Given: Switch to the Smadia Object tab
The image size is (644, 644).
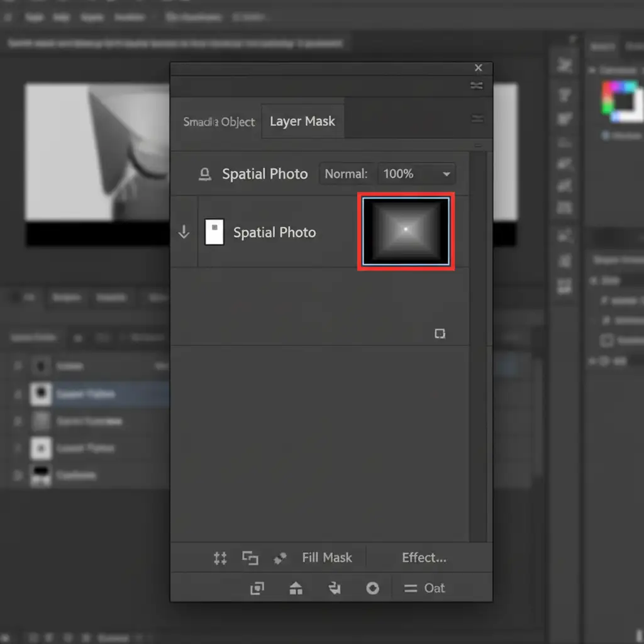Looking at the screenshot, I should tap(219, 122).
